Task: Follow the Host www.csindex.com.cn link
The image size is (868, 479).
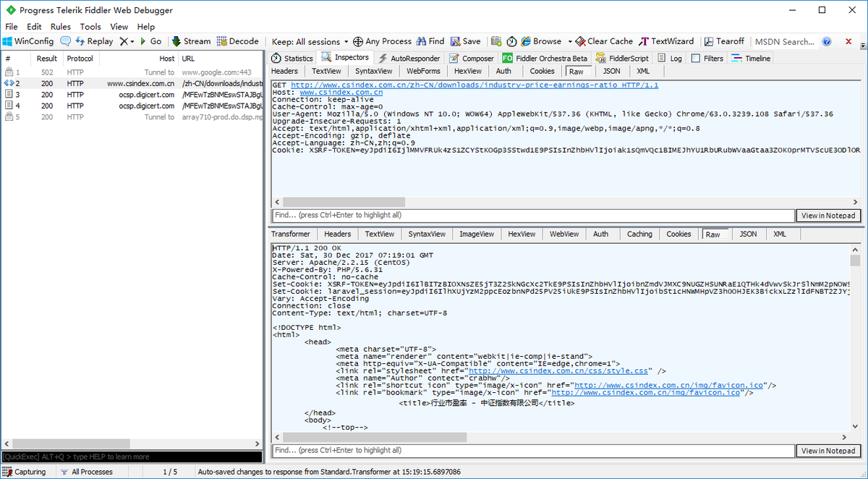Action: pyautogui.click(x=341, y=93)
